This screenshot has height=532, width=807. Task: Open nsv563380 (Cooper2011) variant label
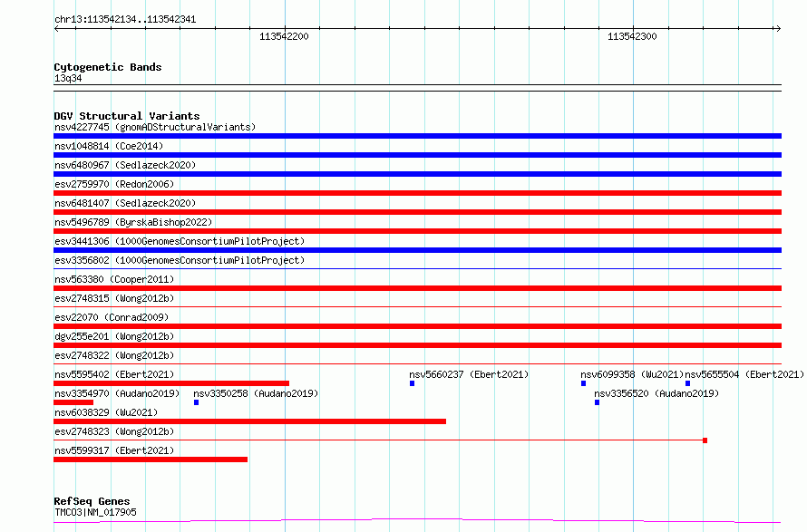114,279
